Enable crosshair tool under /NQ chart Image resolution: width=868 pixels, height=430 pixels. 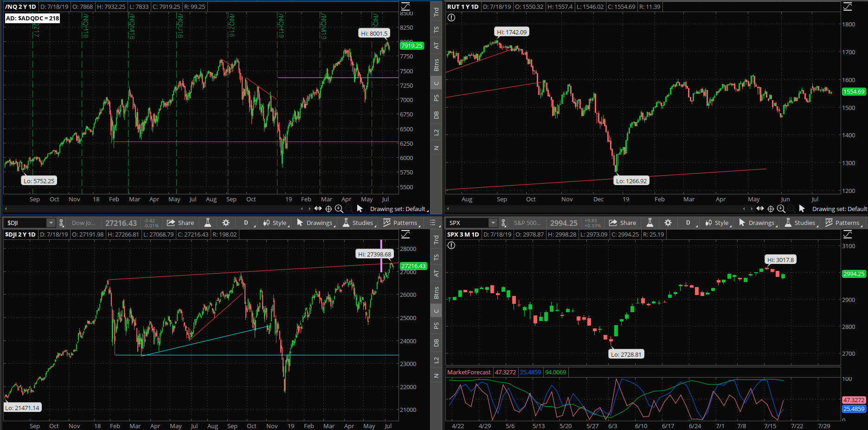pyautogui.click(x=328, y=209)
